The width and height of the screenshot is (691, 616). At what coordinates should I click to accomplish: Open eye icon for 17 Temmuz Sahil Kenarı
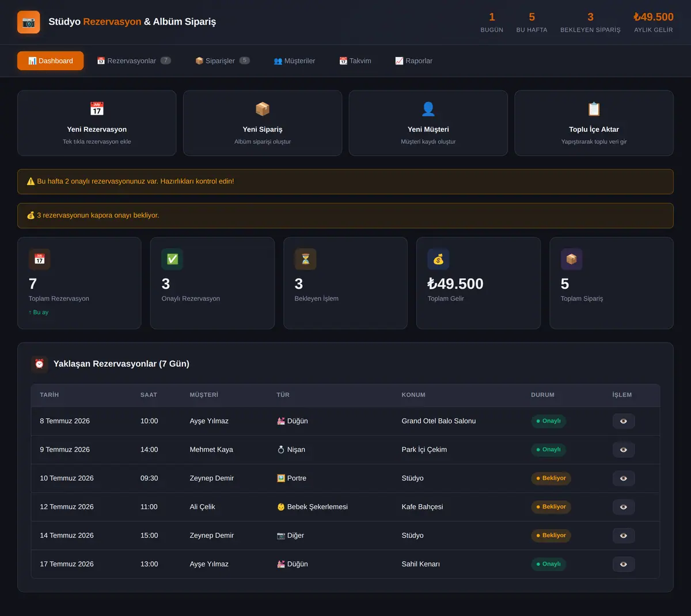click(624, 564)
